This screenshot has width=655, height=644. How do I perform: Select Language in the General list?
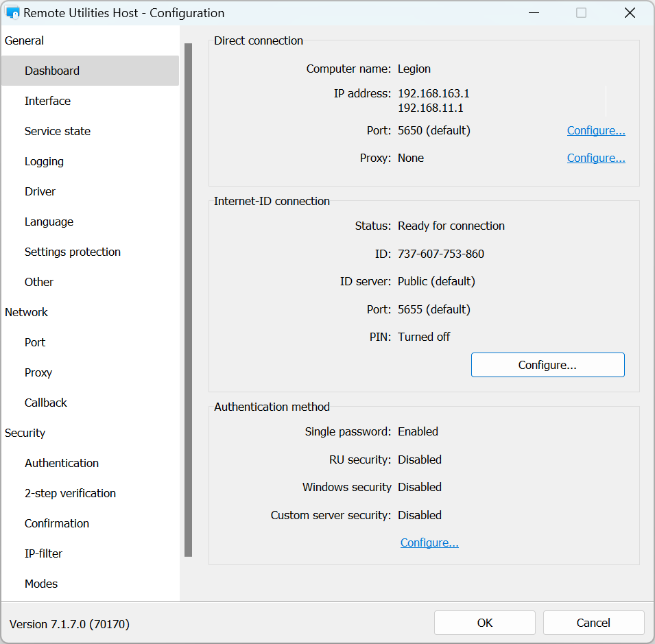pyautogui.click(x=49, y=222)
